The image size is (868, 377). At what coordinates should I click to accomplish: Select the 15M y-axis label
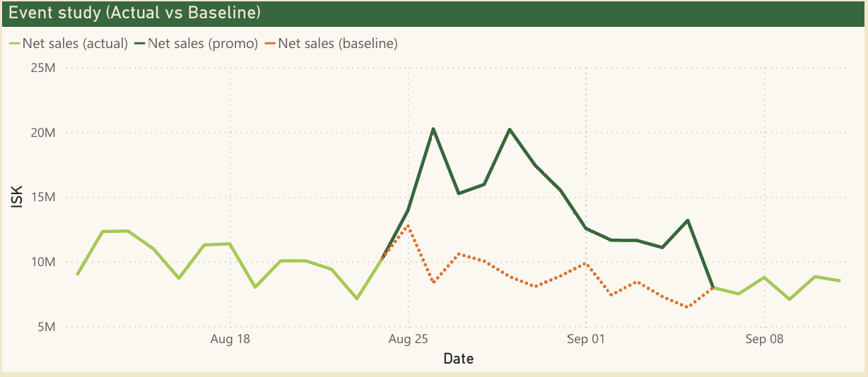tap(45, 198)
